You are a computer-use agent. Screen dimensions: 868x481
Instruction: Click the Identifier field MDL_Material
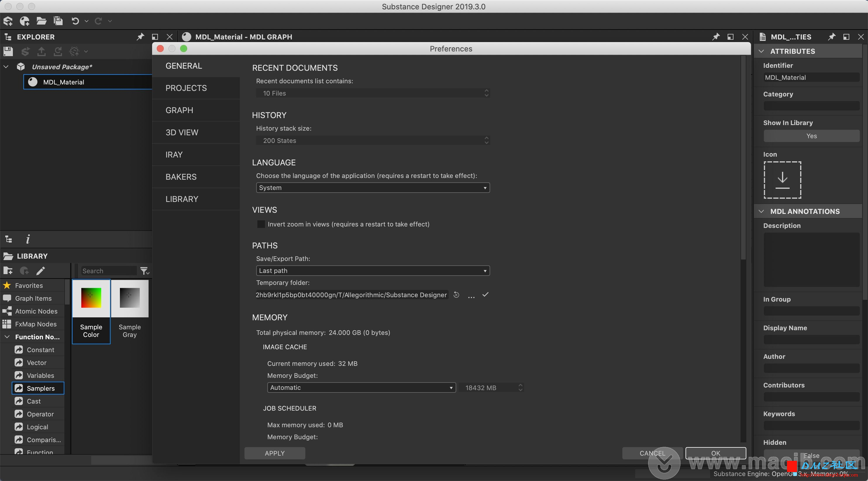811,77
